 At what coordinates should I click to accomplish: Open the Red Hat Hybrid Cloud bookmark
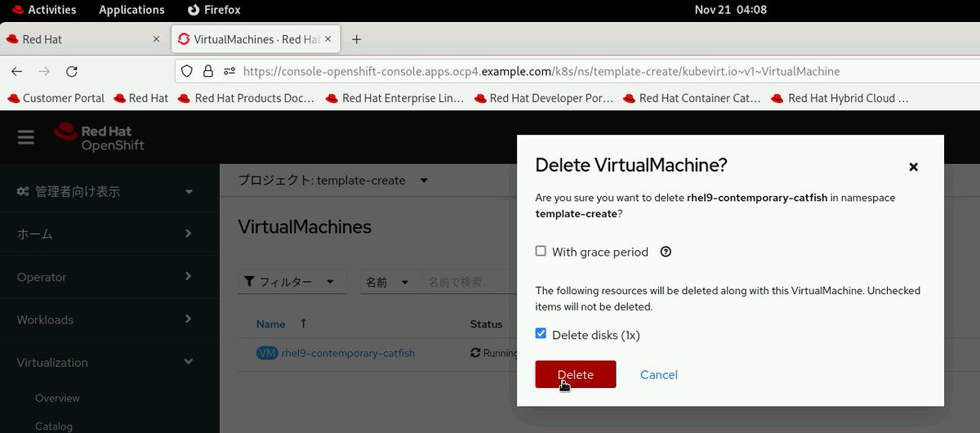(x=840, y=98)
